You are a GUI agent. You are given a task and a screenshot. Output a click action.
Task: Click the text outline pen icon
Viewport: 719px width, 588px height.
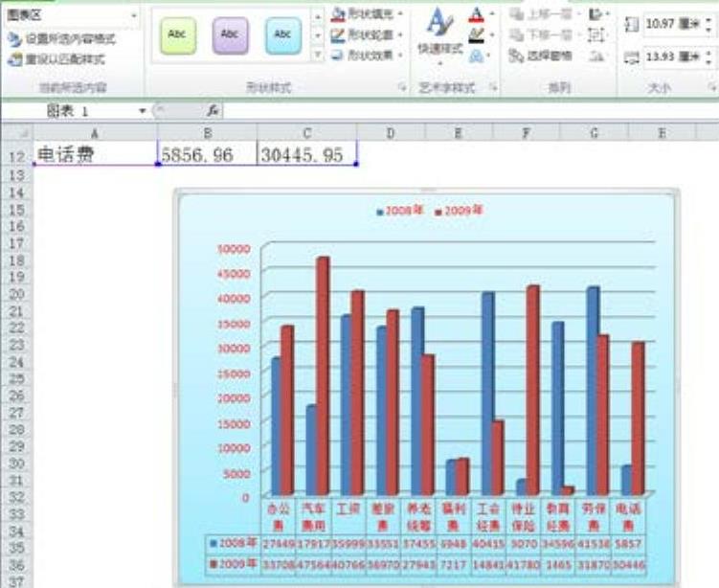(x=477, y=35)
